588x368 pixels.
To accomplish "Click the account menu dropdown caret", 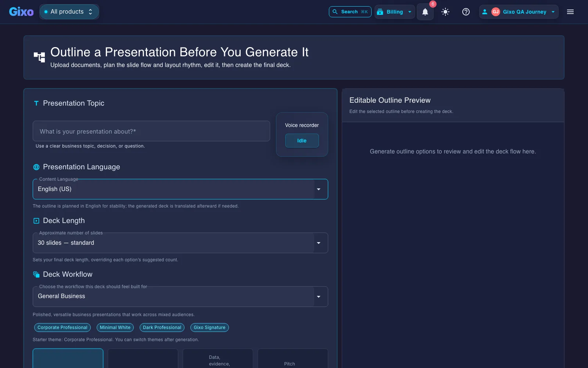I will point(553,12).
